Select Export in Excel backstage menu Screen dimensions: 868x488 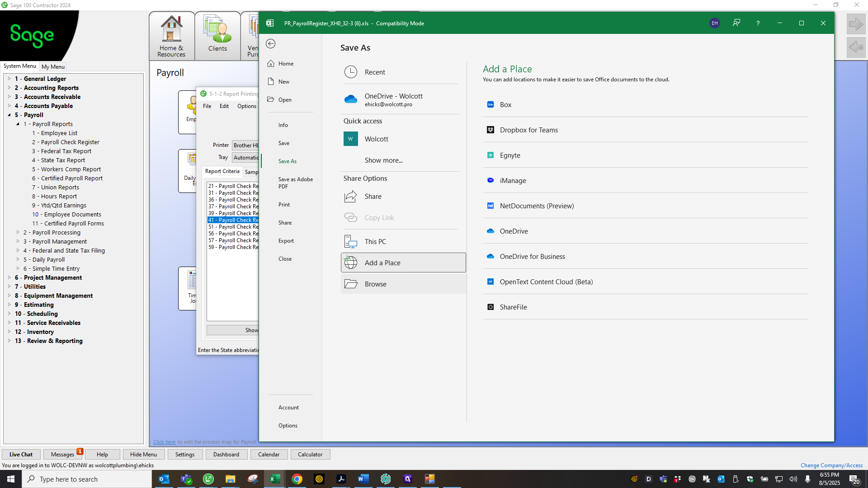[x=286, y=241]
